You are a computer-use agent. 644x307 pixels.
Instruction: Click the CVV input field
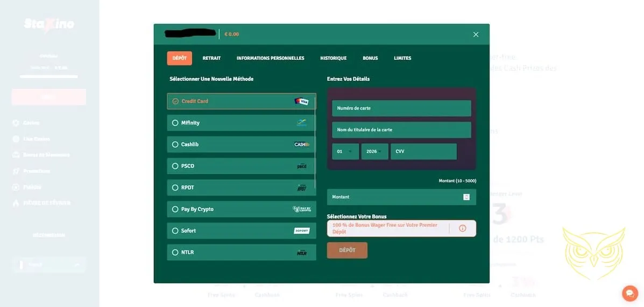click(x=423, y=151)
